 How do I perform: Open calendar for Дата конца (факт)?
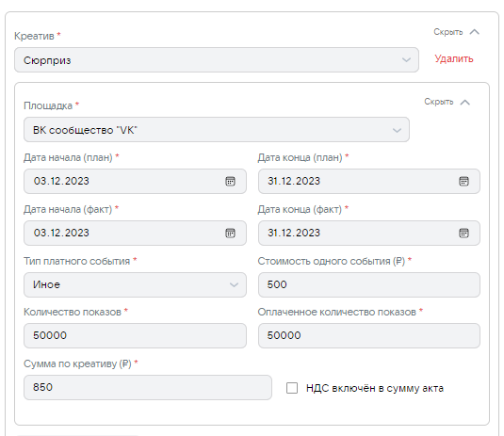463,233
